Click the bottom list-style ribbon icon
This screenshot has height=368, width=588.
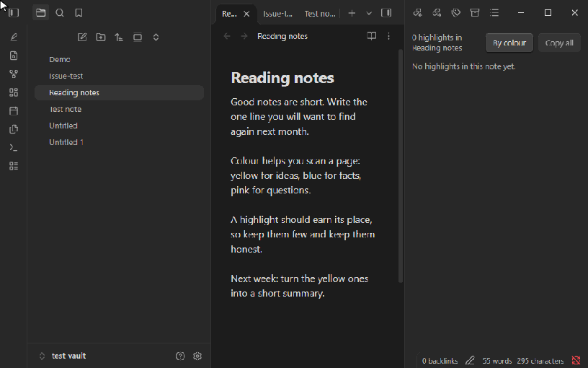14,166
